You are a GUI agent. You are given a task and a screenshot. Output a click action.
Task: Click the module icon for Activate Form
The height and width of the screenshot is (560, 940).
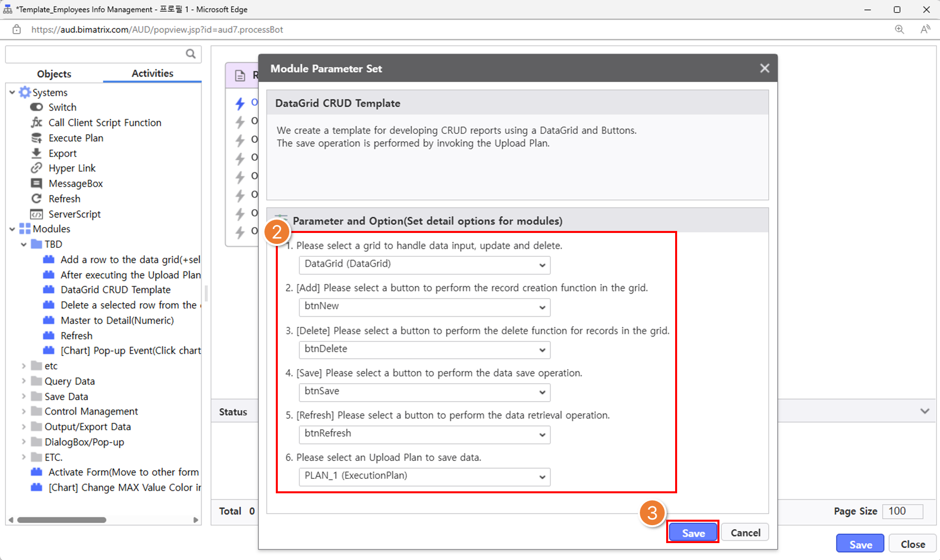tap(36, 472)
